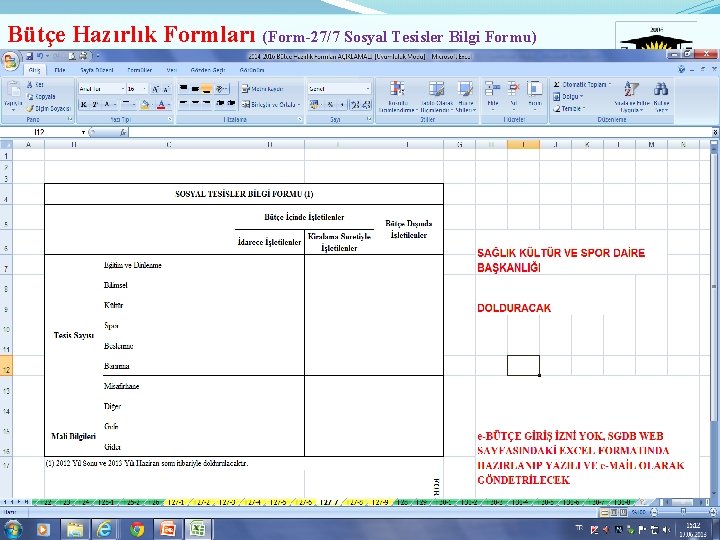Open the round Office button menu
The image size is (720, 540).
(11, 61)
